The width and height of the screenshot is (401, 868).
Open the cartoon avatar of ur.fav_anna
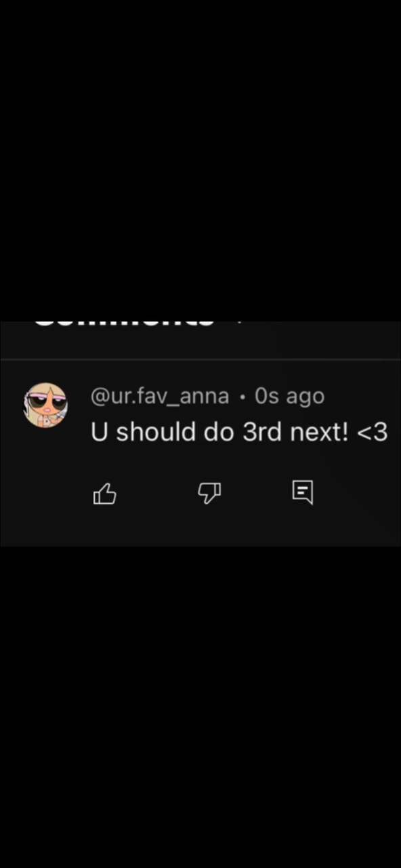pos(45,405)
